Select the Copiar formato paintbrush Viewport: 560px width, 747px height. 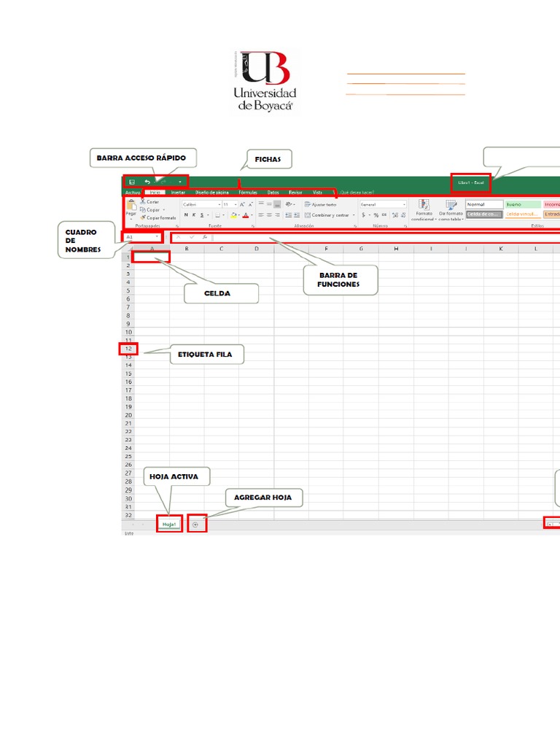[x=157, y=217]
